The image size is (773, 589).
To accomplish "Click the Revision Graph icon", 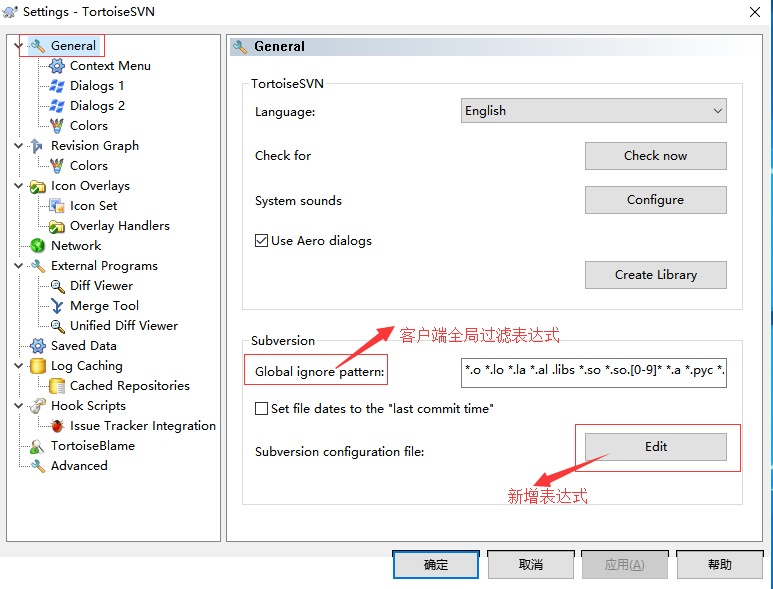I will coord(37,146).
